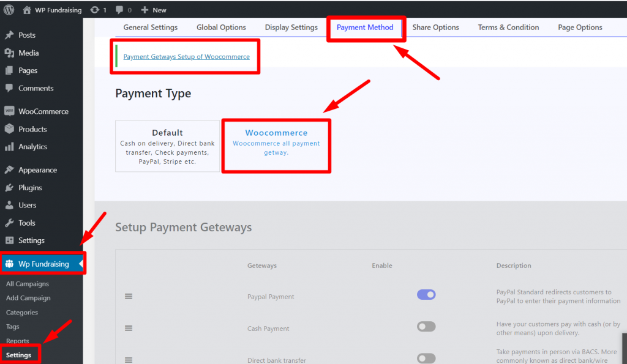Click the Appearance paintbrush icon
The width and height of the screenshot is (627, 364).
tap(9, 170)
